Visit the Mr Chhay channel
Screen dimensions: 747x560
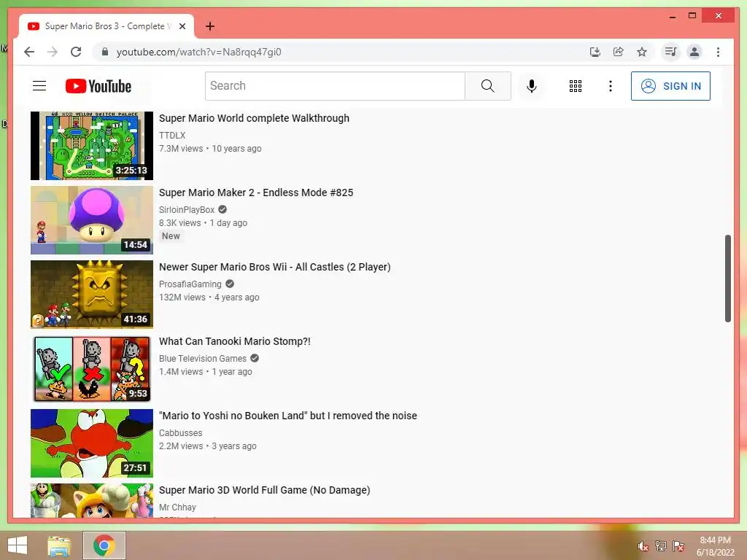(x=177, y=507)
